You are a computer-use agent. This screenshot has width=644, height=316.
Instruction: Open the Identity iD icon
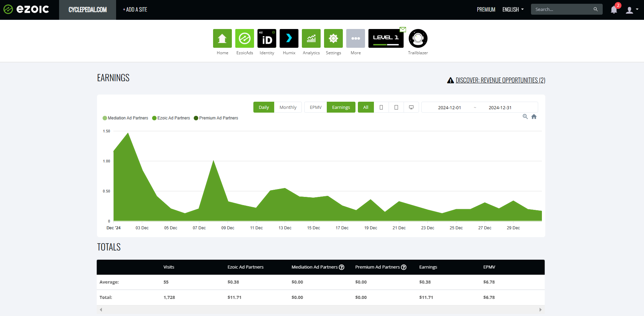point(267,38)
